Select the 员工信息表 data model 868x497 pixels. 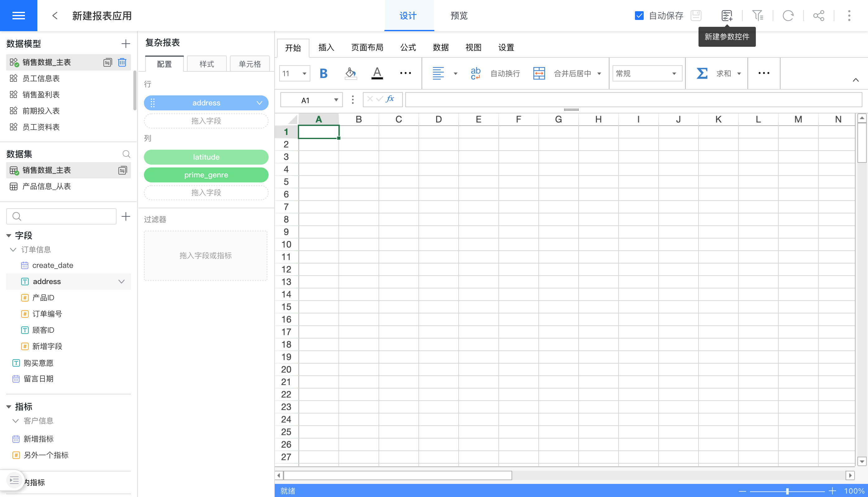pyautogui.click(x=69, y=79)
